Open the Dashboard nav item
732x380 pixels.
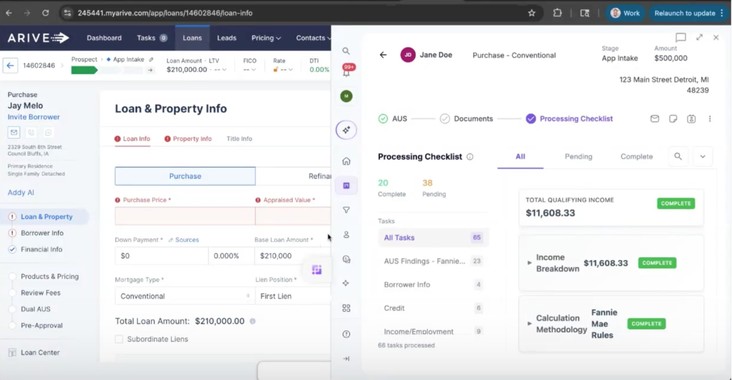pyautogui.click(x=104, y=38)
